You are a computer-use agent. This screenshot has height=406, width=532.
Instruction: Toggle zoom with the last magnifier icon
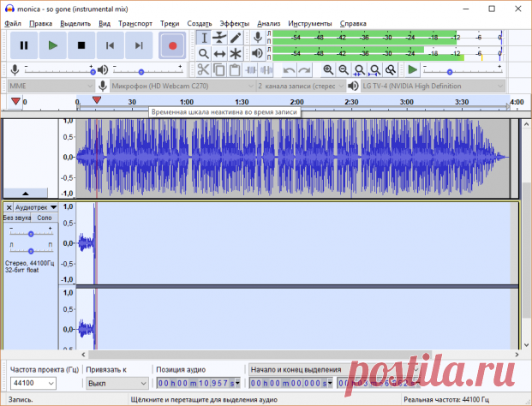coord(391,70)
